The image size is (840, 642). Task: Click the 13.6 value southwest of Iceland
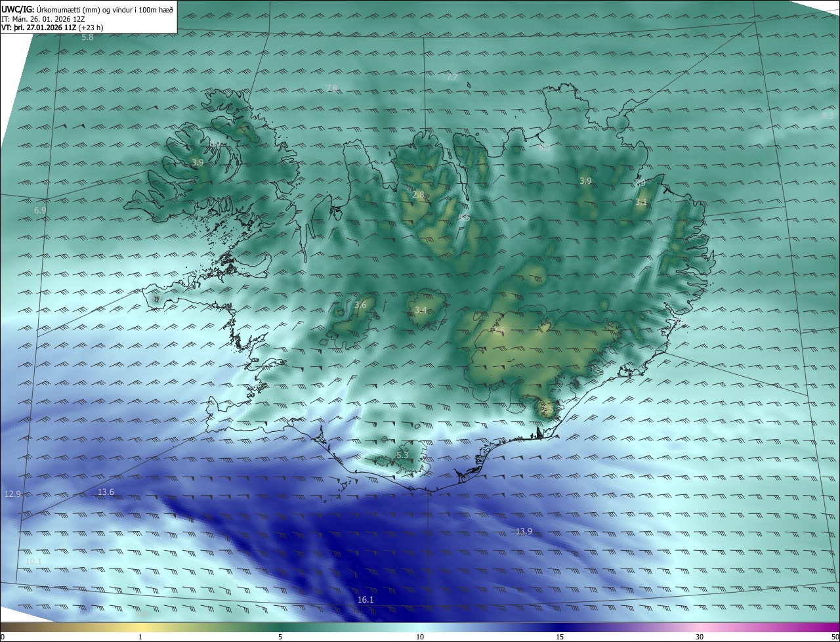tap(106, 492)
